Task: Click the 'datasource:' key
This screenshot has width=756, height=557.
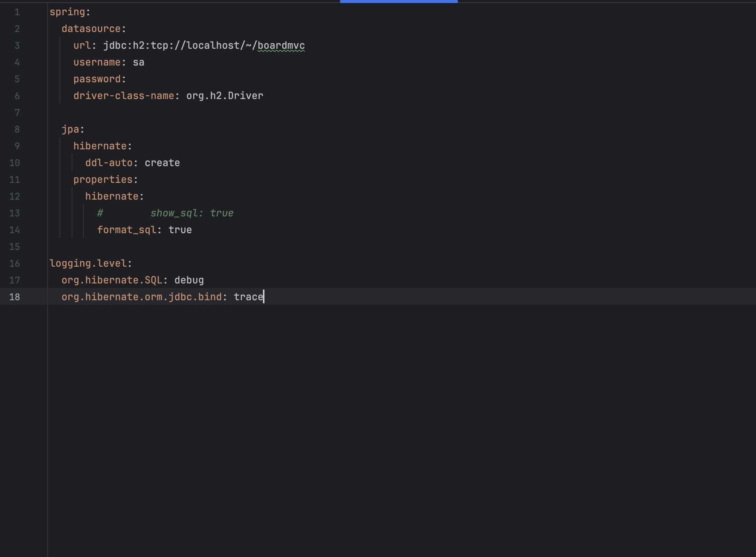Action: click(94, 29)
